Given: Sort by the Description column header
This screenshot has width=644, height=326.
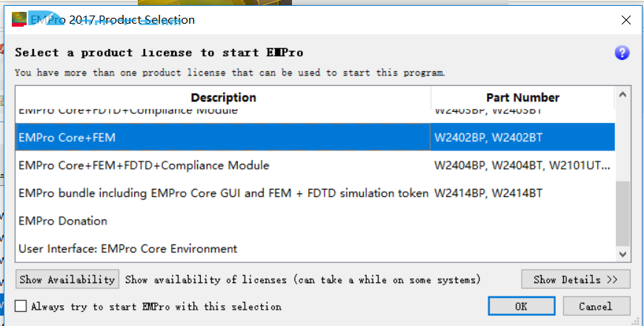Looking at the screenshot, I should (223, 97).
